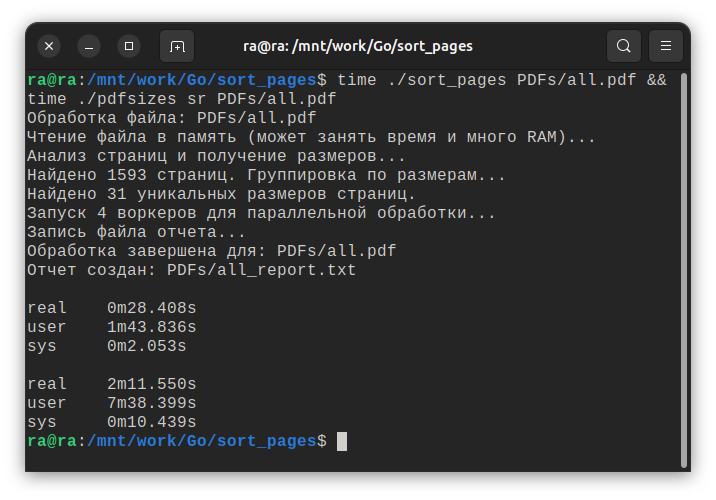Click the line mentioning 1593 страниц
Image resolution: width=716 pixels, height=500 pixels.
(266, 175)
